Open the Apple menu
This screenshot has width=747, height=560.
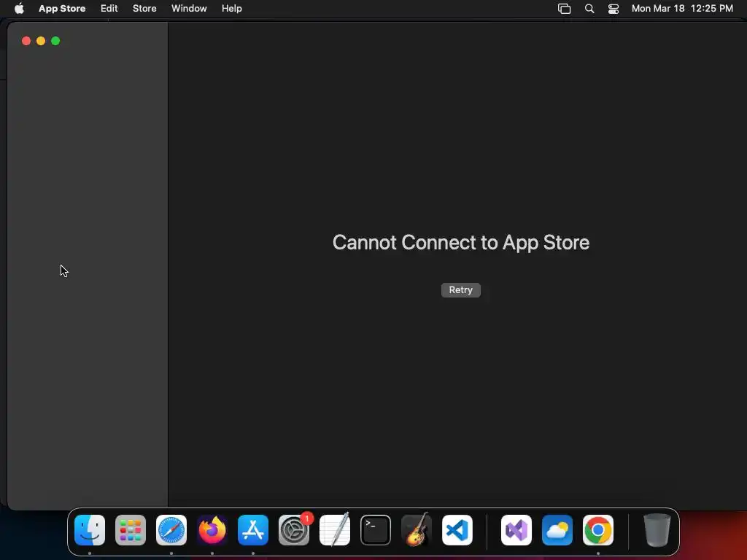click(19, 8)
